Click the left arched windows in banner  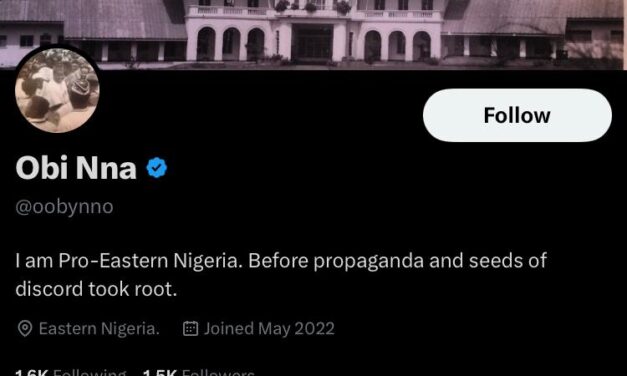(231, 43)
